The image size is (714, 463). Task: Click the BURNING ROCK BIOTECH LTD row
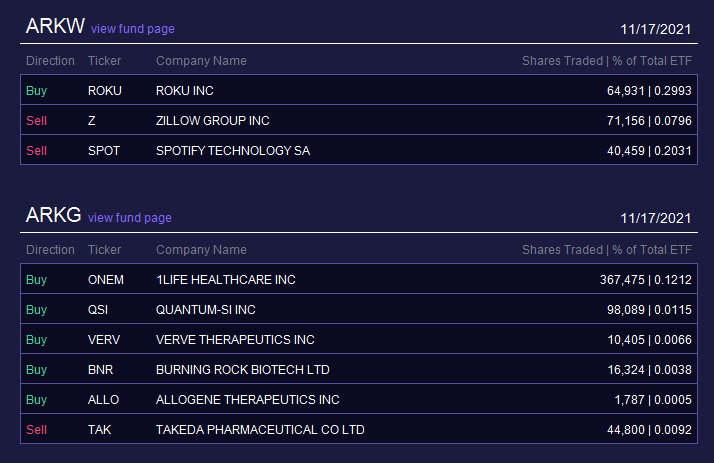(359, 369)
